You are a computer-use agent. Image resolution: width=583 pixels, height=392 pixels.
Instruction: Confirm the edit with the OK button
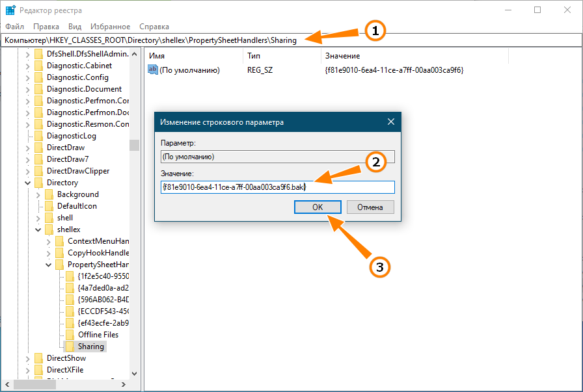[318, 207]
